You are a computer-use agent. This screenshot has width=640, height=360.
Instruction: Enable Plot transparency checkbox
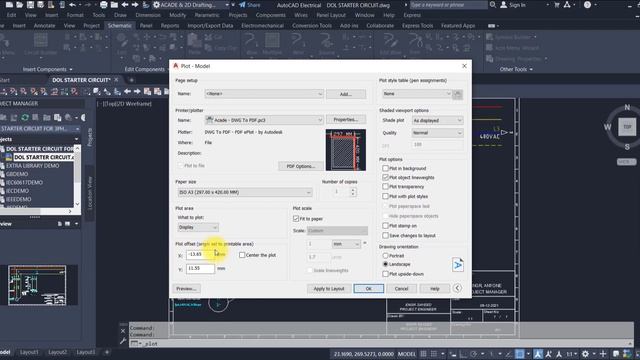tap(385, 187)
